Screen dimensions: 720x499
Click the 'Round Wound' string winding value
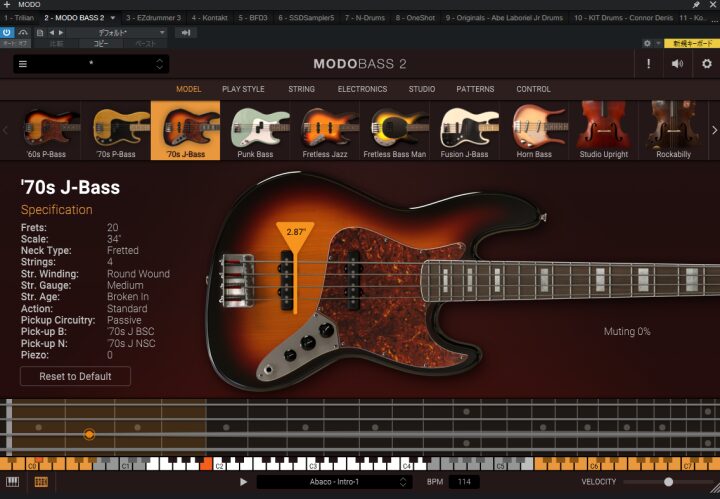pos(138,274)
